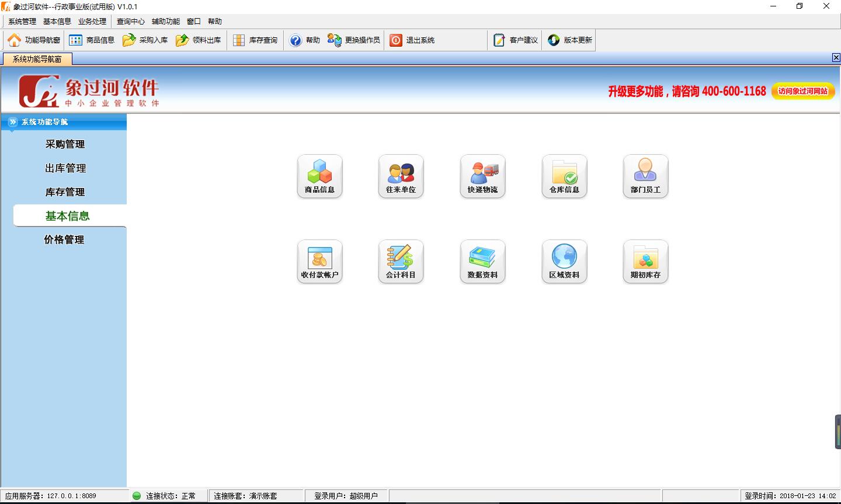The image size is (841, 504).
Task: Click the green connection status indicator
Action: [137, 496]
